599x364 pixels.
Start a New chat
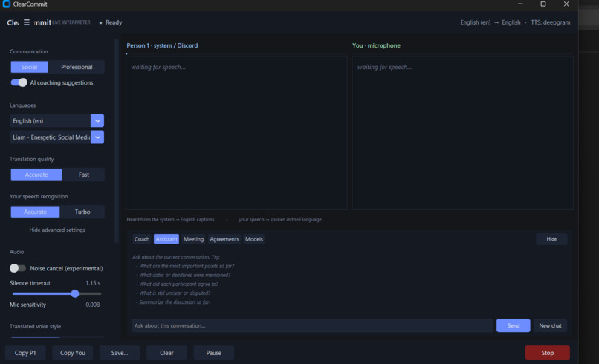point(550,326)
